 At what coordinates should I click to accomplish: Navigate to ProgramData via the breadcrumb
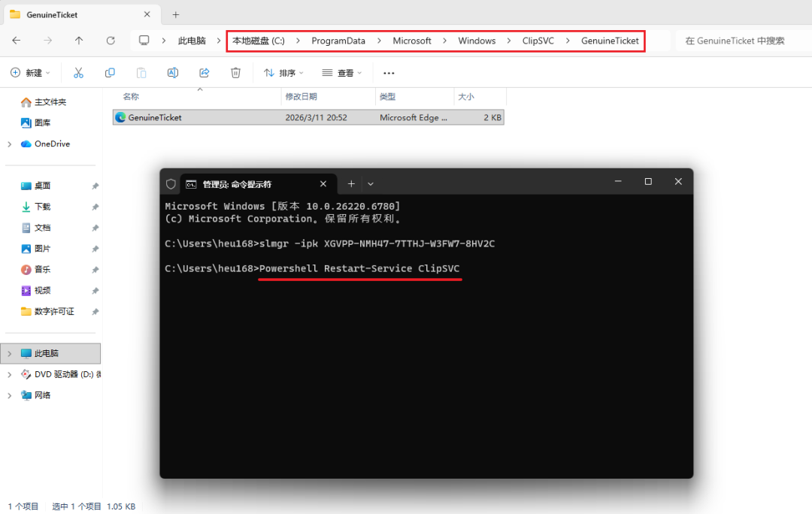click(x=338, y=41)
